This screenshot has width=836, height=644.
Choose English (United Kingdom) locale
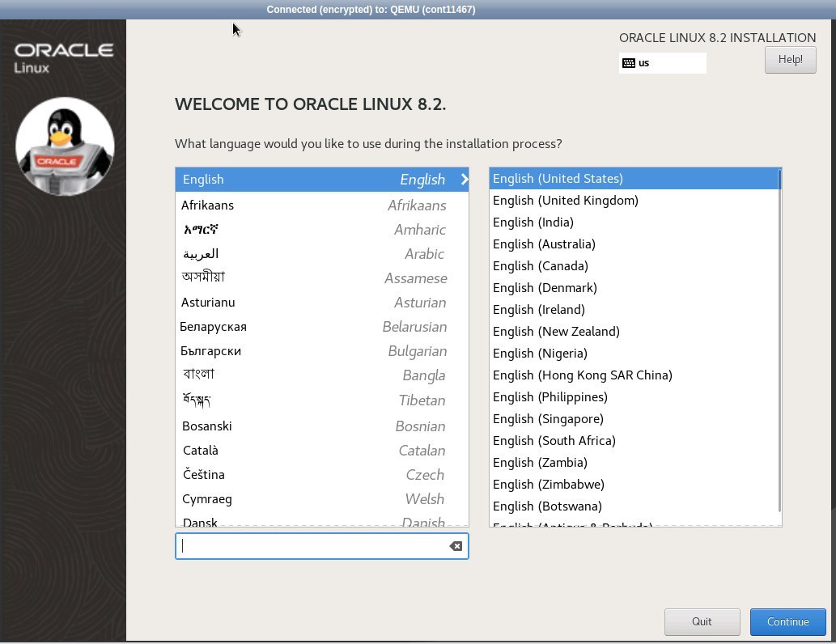coord(634,201)
